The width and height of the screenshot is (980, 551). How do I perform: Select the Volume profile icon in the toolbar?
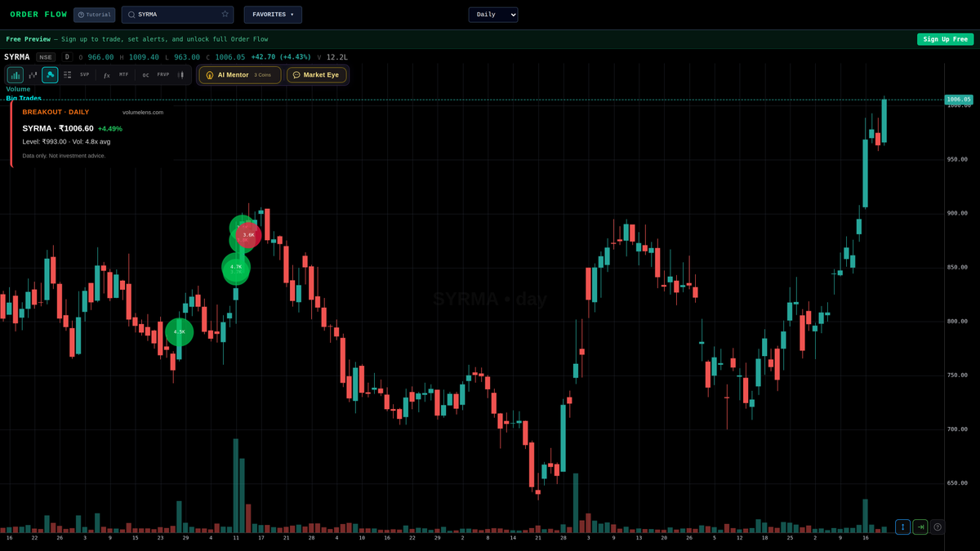click(x=15, y=74)
